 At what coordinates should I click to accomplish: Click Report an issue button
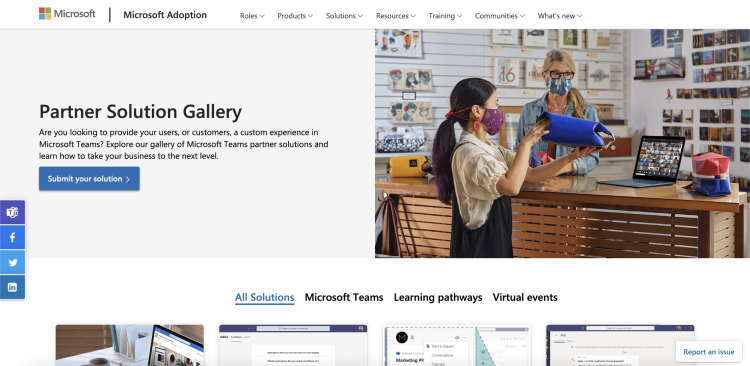click(708, 352)
